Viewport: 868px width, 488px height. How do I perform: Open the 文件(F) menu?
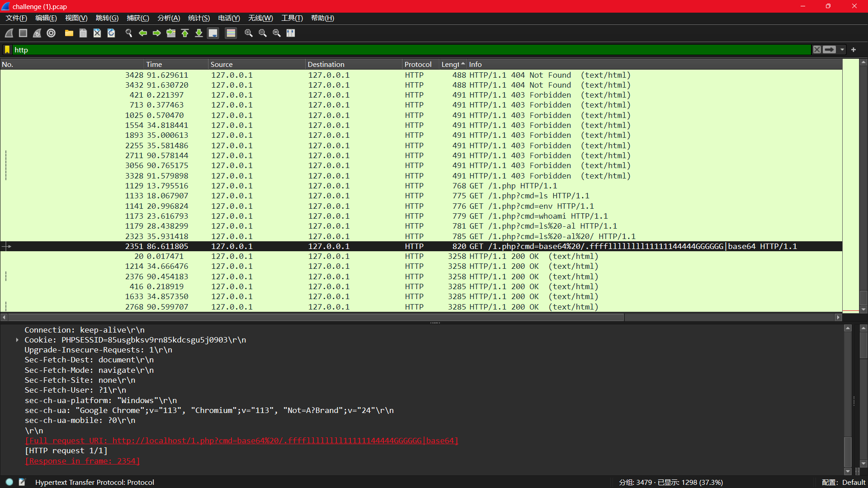pyautogui.click(x=16, y=18)
